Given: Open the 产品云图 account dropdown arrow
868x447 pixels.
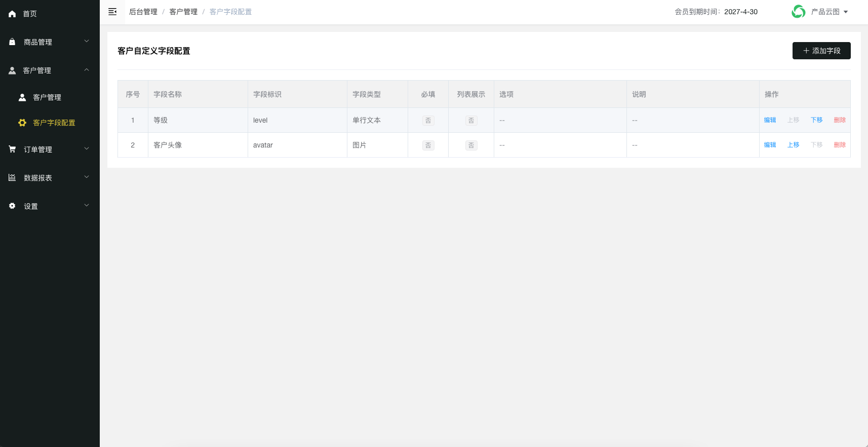Looking at the screenshot, I should pyautogui.click(x=846, y=12).
